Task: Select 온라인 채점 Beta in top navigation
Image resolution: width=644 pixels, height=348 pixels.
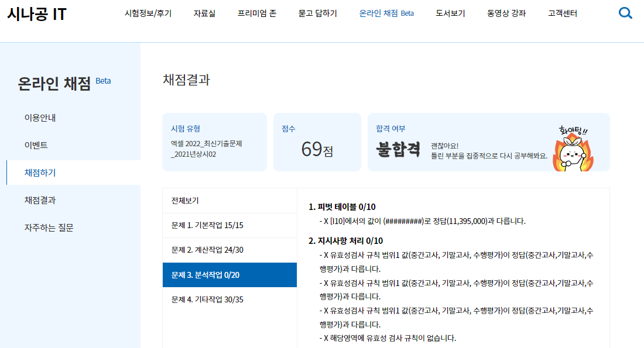Action: 386,13
